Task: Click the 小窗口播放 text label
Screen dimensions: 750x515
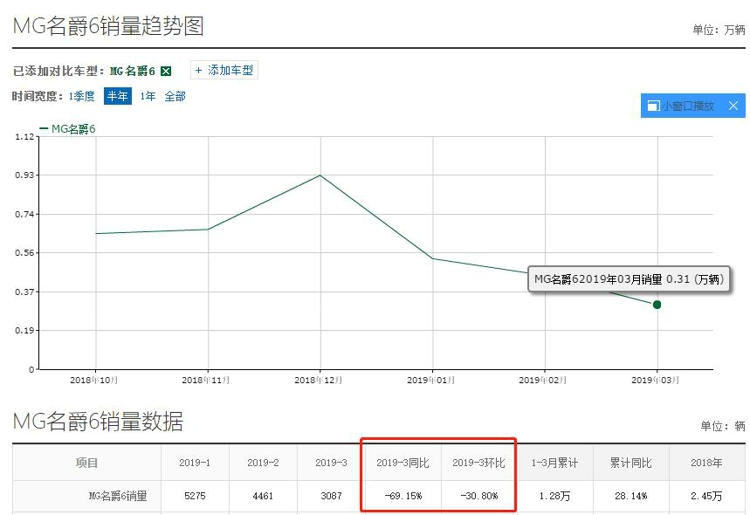Action: pyautogui.click(x=688, y=106)
